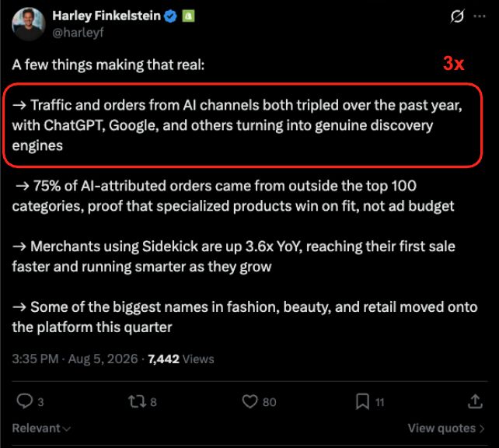Repost using the retweet arrows icon
Viewport: 499px width, 448px height.
tap(137, 401)
